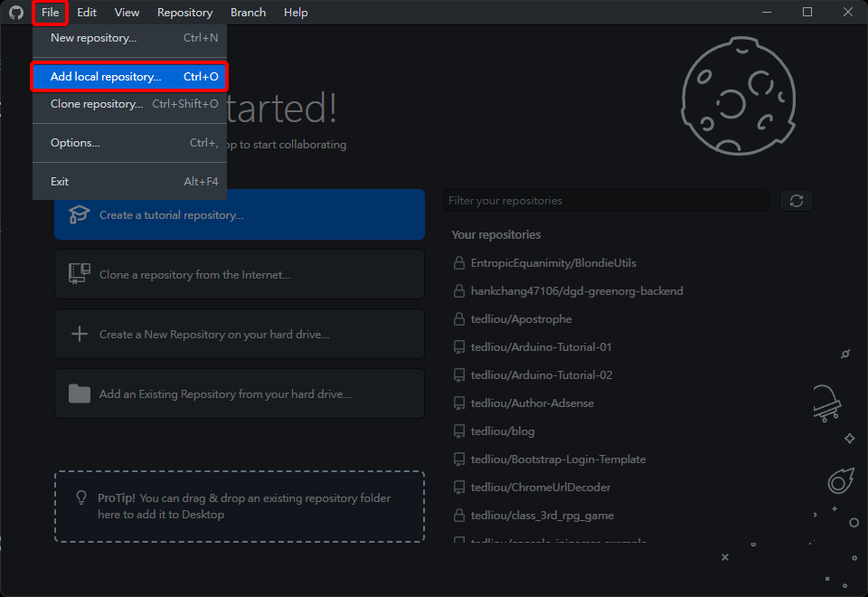Click repo icon beside tedliou/Bootstrap-Login-Template
868x597 pixels.
click(x=459, y=460)
